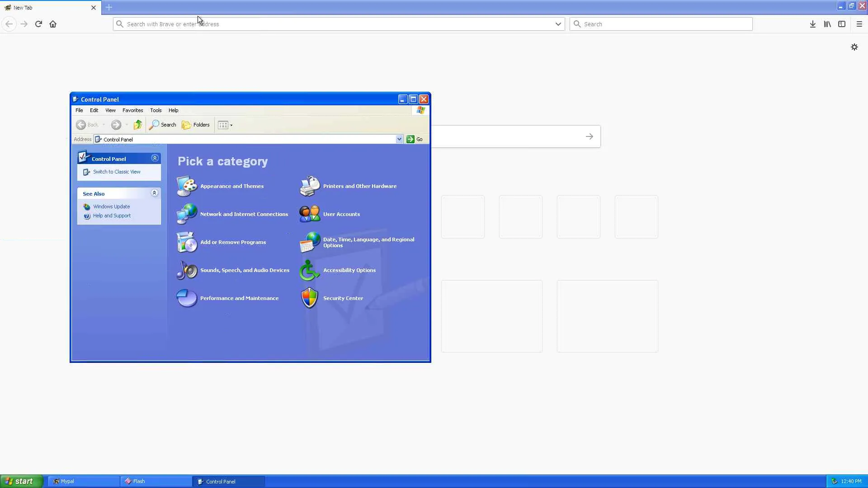The height and width of the screenshot is (488, 868).
Task: Click the Up folder toolbar icon
Action: pyautogui.click(x=138, y=125)
